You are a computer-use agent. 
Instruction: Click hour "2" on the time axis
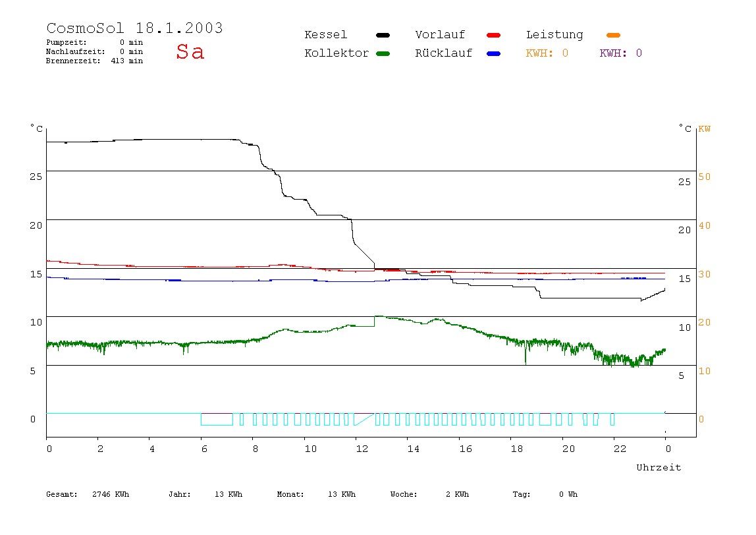coord(100,449)
